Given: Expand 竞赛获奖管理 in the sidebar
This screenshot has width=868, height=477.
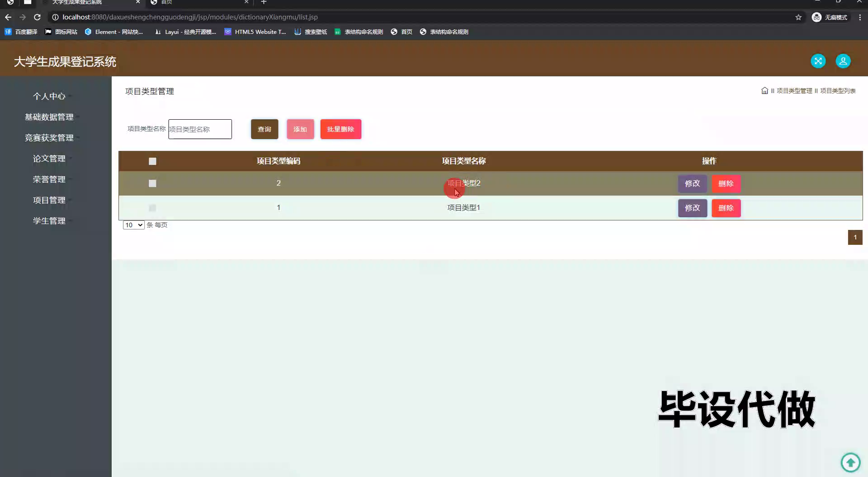Looking at the screenshot, I should coord(49,138).
